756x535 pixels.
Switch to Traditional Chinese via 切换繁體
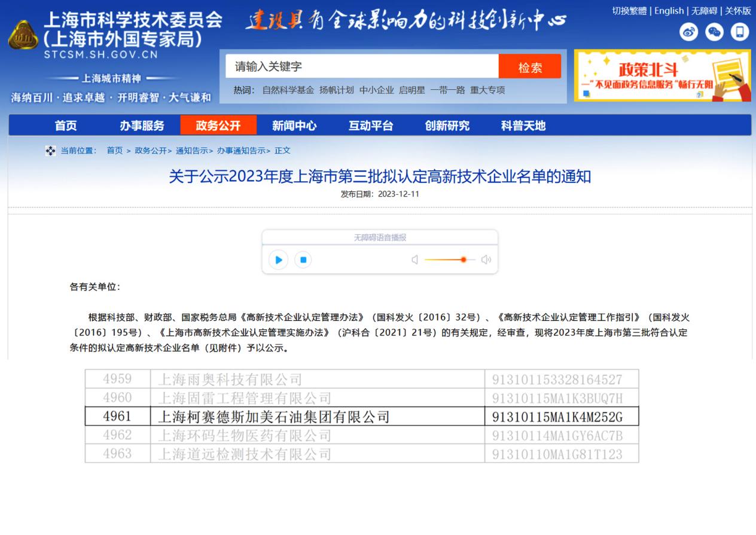coord(629,11)
